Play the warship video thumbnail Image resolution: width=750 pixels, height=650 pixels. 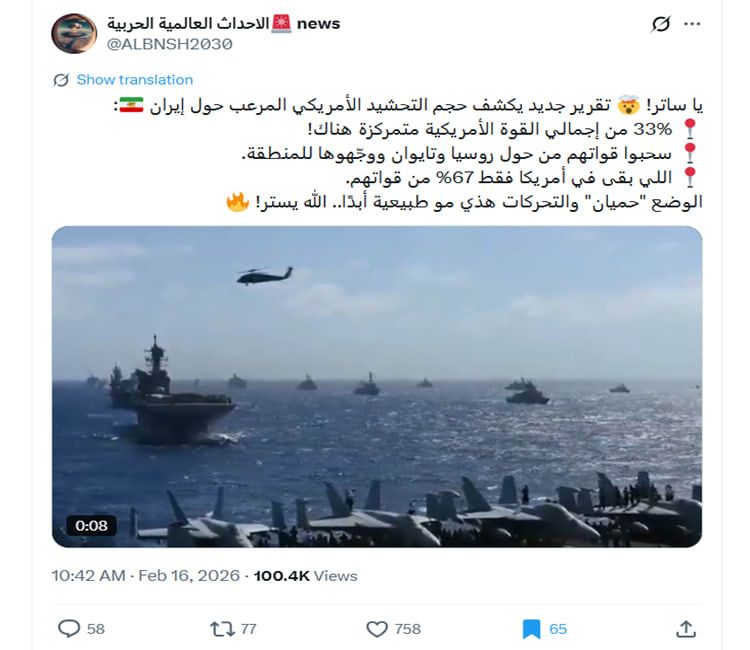(x=377, y=386)
